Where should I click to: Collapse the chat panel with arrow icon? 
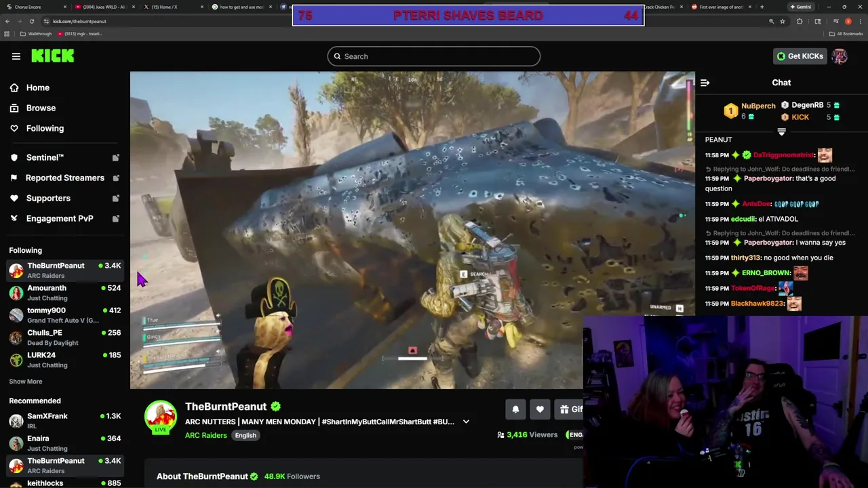pyautogui.click(x=705, y=83)
